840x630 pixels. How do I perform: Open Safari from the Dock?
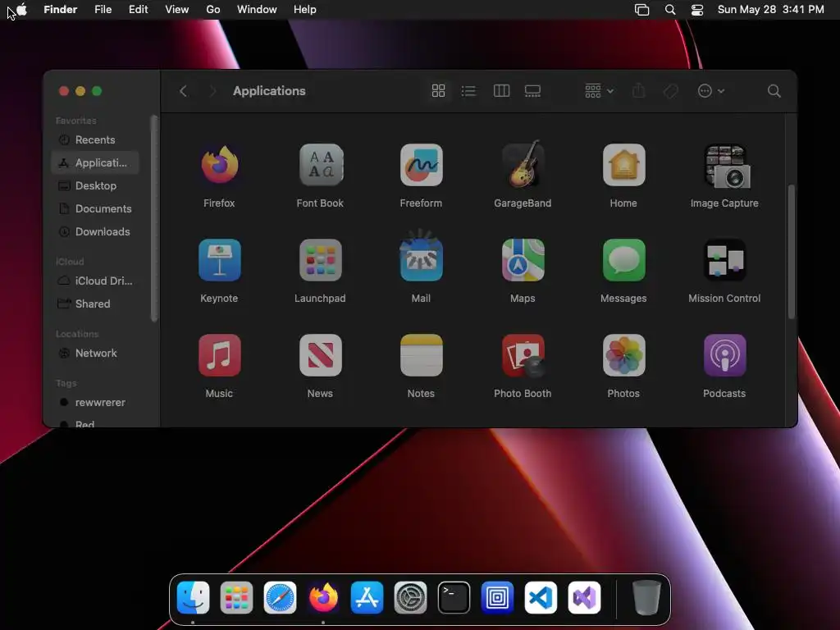pos(280,597)
